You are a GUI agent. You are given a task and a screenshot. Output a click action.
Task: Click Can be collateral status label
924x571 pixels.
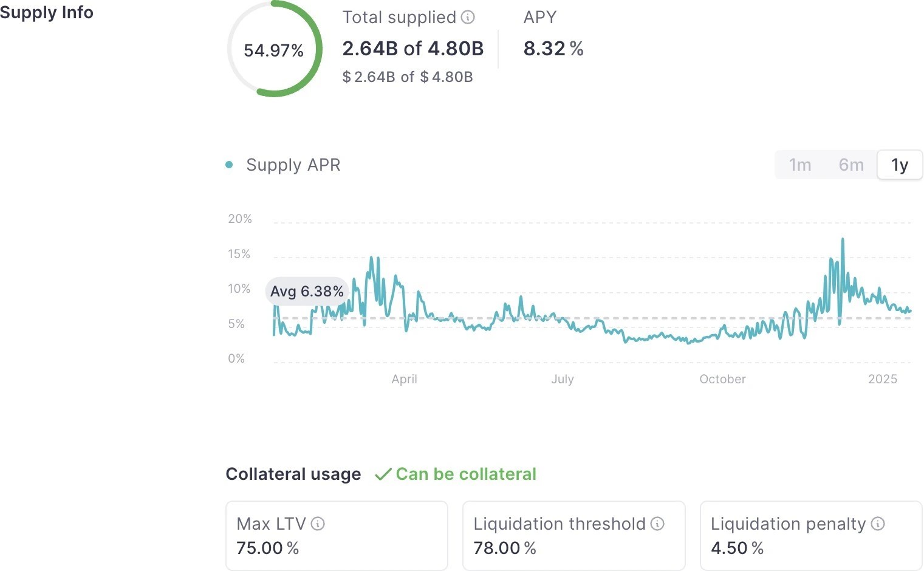pyautogui.click(x=466, y=474)
